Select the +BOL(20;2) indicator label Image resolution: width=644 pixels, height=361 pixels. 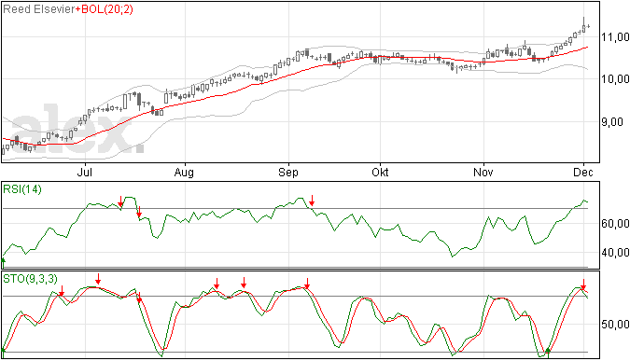point(105,9)
